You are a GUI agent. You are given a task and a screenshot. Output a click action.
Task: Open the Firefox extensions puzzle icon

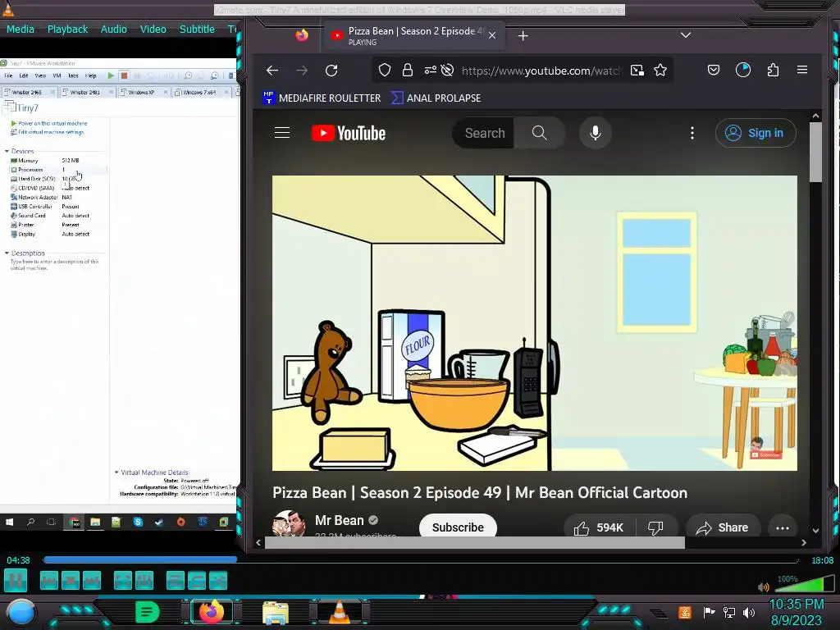773,71
